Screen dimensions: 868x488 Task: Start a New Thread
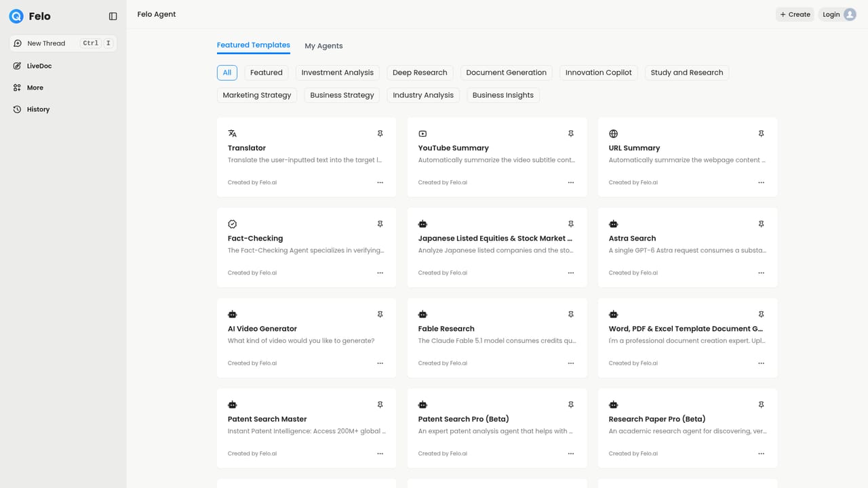[x=63, y=43]
